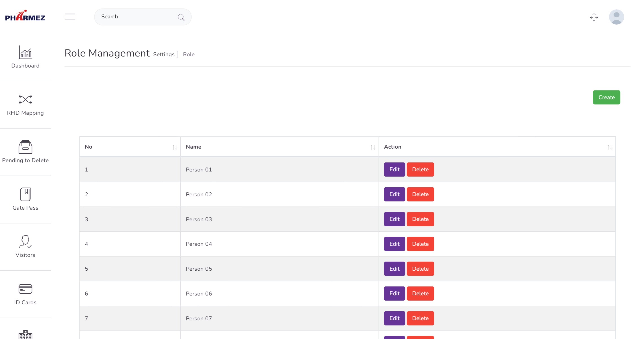Click the search magnifier icon
This screenshot has width=644, height=339.
(181, 18)
